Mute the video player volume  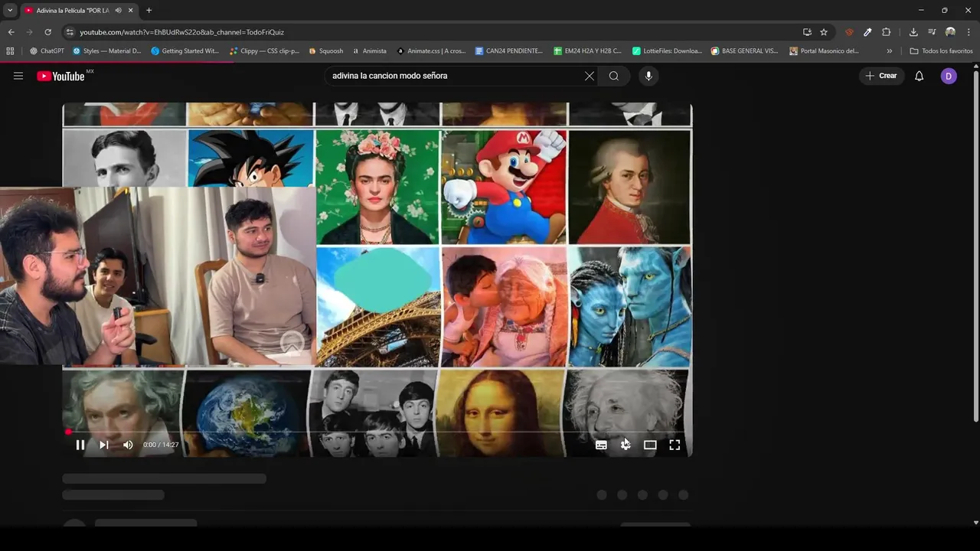[x=128, y=445]
